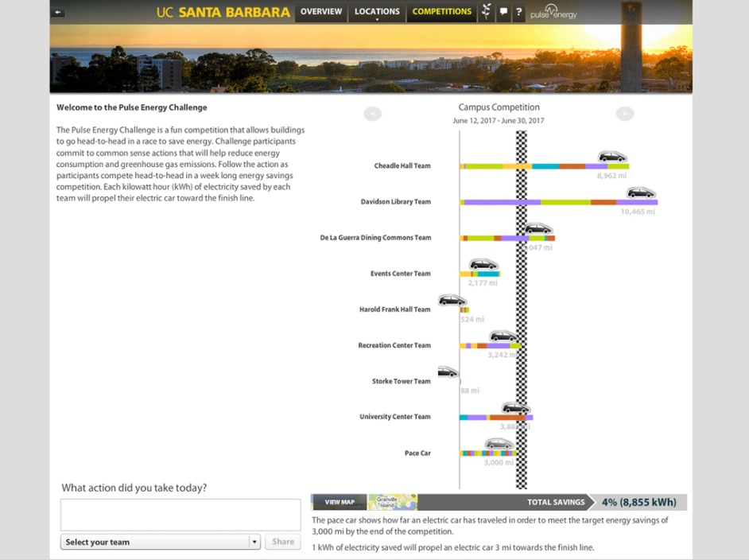Select the Davidson Library Team label
The width and height of the screenshot is (749, 560).
point(395,201)
